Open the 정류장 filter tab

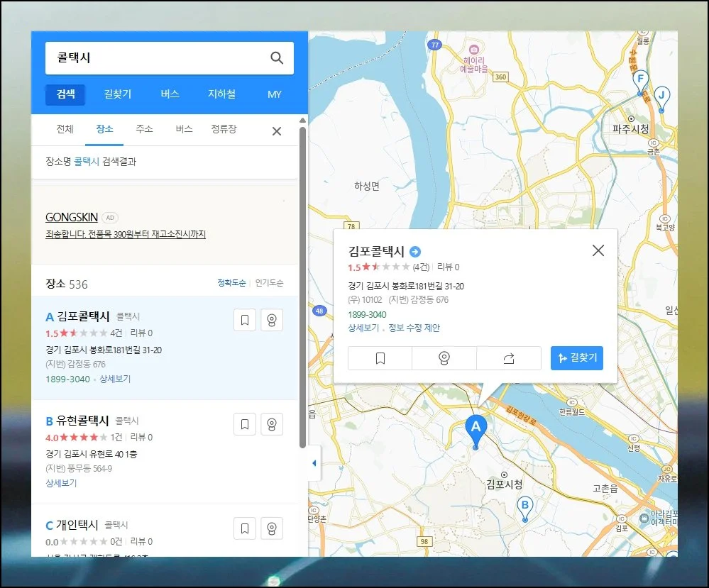pyautogui.click(x=222, y=129)
